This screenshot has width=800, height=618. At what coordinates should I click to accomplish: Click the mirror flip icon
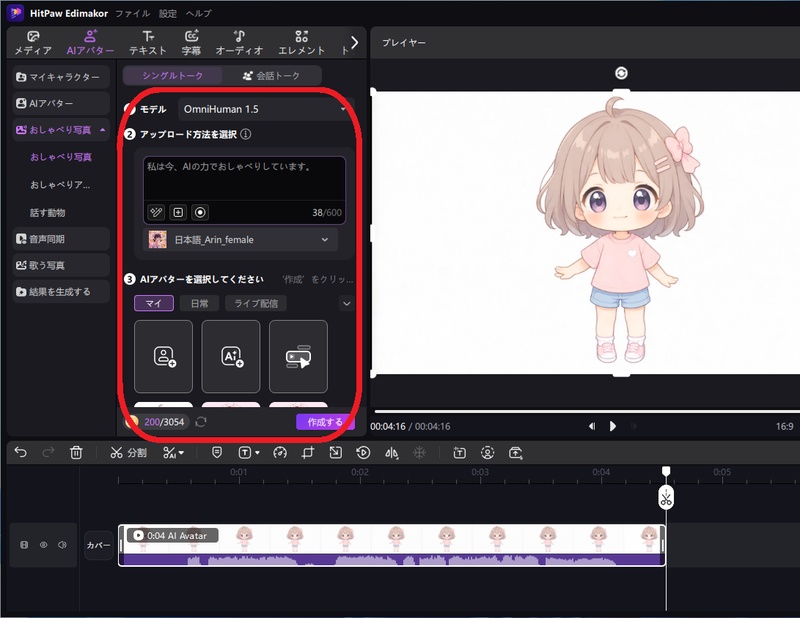click(391, 453)
